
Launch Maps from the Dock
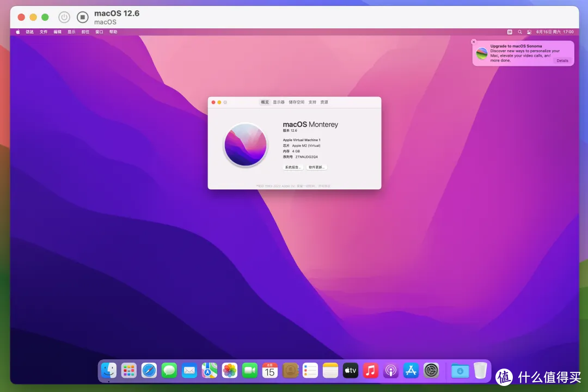pyautogui.click(x=209, y=371)
